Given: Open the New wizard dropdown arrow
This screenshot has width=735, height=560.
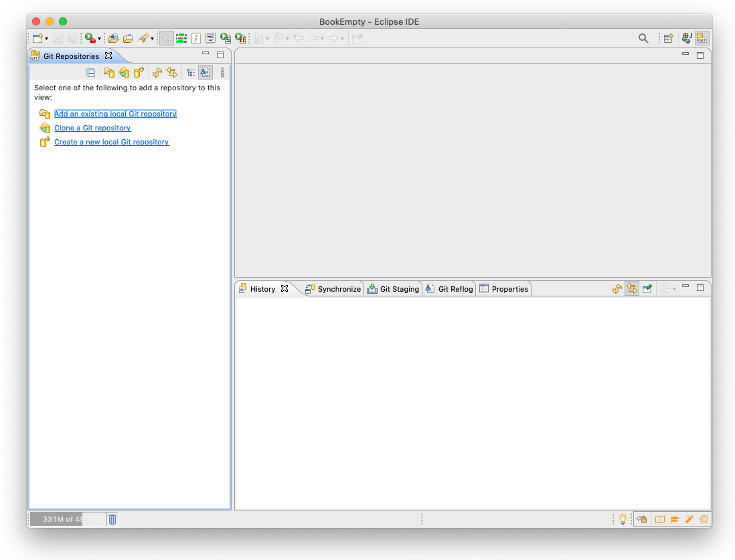Looking at the screenshot, I should click(x=46, y=39).
